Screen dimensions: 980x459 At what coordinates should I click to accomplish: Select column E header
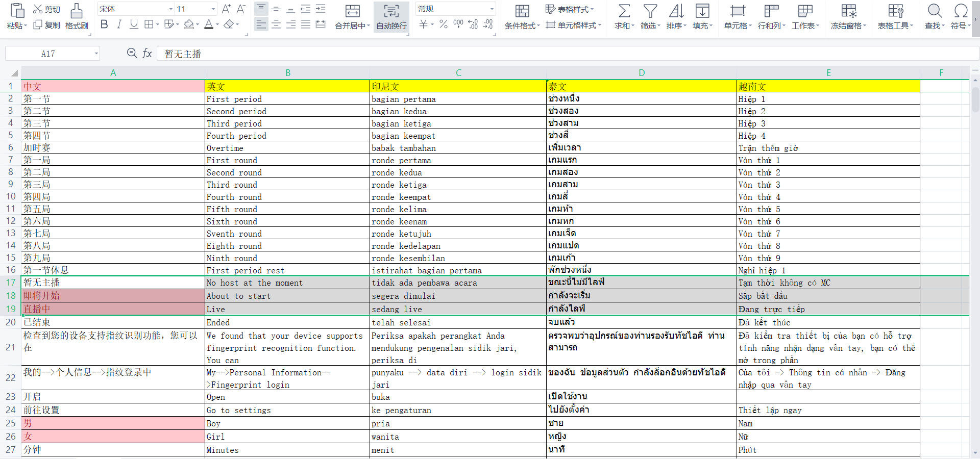[x=828, y=73]
